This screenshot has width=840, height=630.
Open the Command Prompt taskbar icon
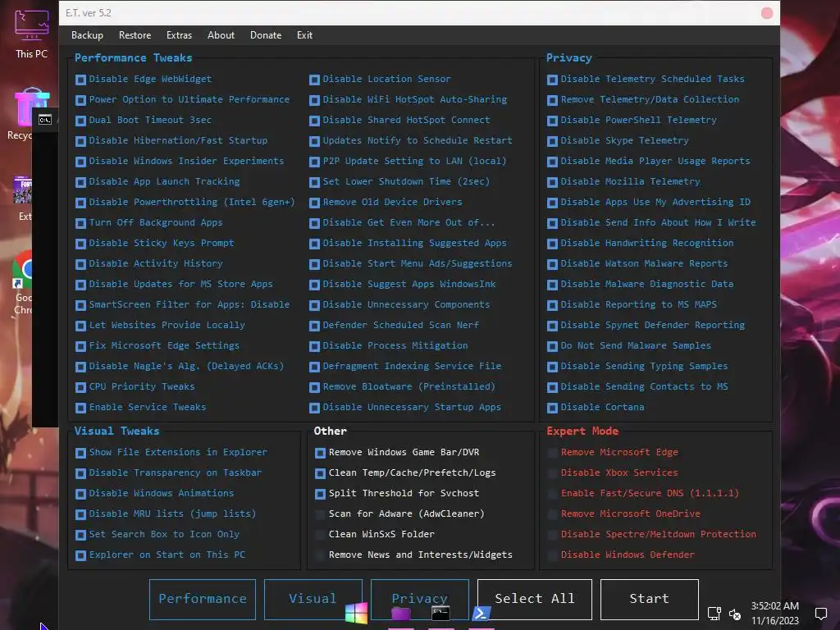[441, 613]
